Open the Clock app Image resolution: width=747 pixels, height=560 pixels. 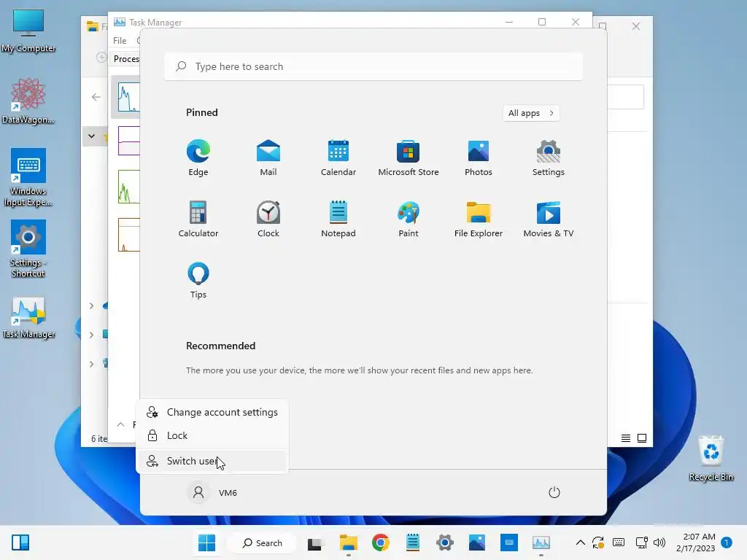(268, 219)
